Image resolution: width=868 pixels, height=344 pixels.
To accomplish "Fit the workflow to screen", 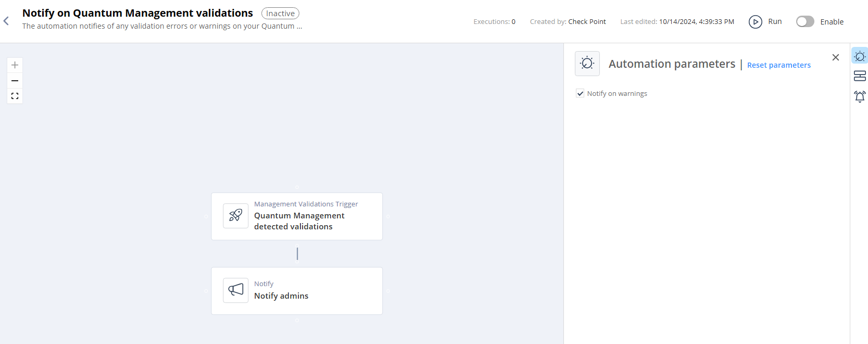I will (15, 96).
